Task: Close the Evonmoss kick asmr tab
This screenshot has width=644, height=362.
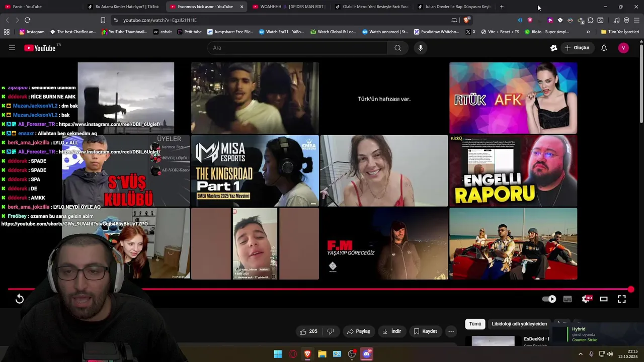Action: coord(242,7)
